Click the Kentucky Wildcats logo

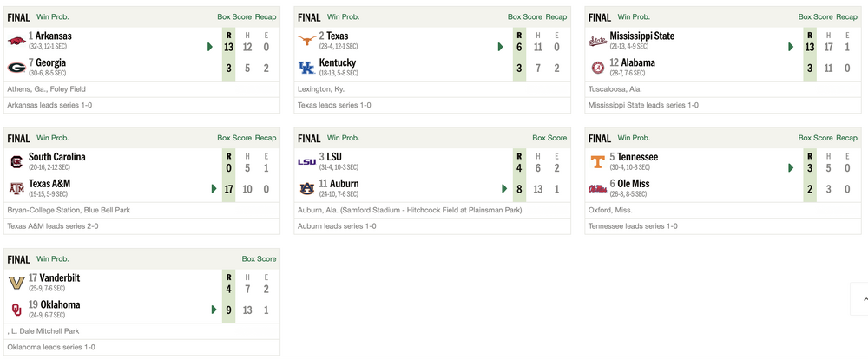(307, 68)
